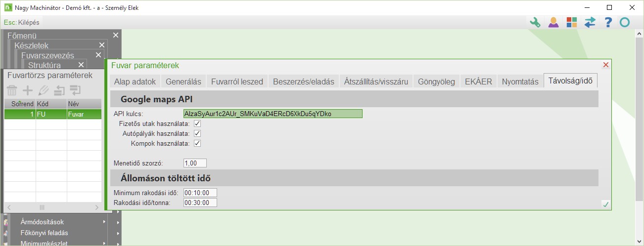Click the Készletek panel title
The width and height of the screenshot is (644, 246).
(31, 45)
